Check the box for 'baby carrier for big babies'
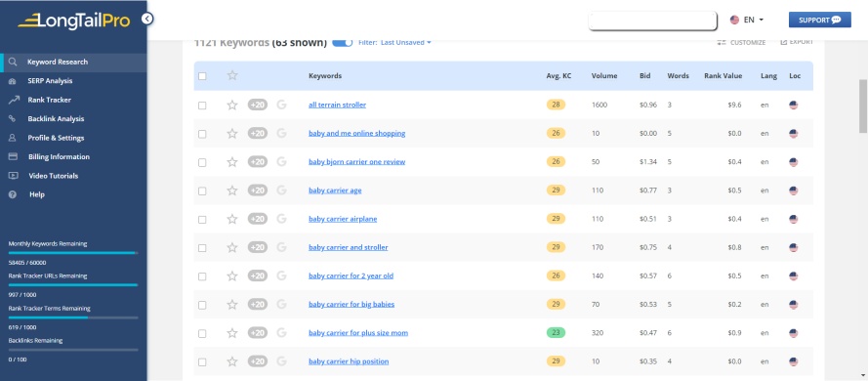The height and width of the screenshot is (381, 868). [x=202, y=305]
